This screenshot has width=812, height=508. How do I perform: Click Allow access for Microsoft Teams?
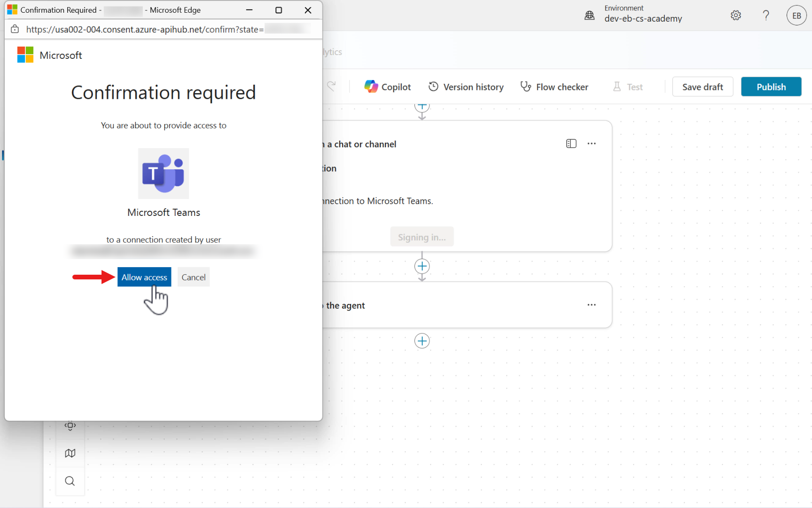[144, 277]
